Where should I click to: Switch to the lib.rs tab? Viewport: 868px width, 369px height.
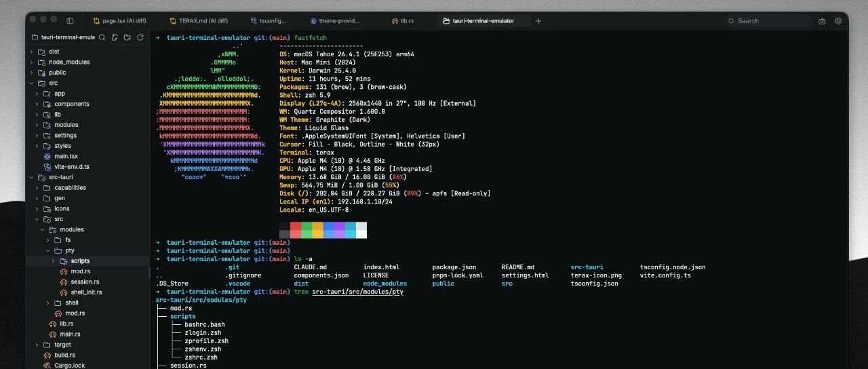(403, 21)
